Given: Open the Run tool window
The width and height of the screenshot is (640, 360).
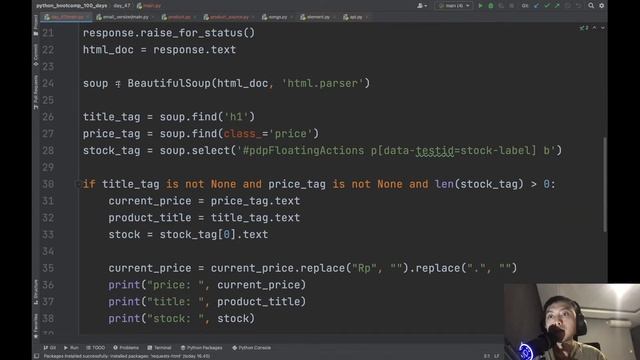Looking at the screenshot, I should point(71,348).
